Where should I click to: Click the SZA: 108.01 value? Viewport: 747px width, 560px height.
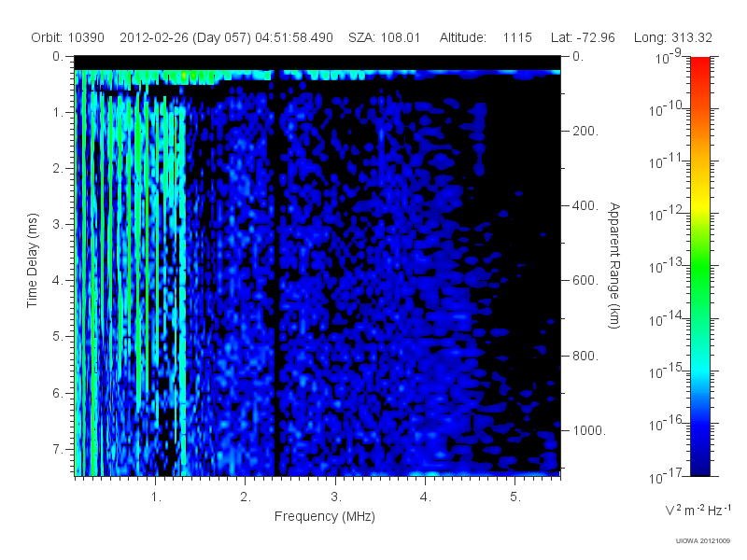[384, 37]
